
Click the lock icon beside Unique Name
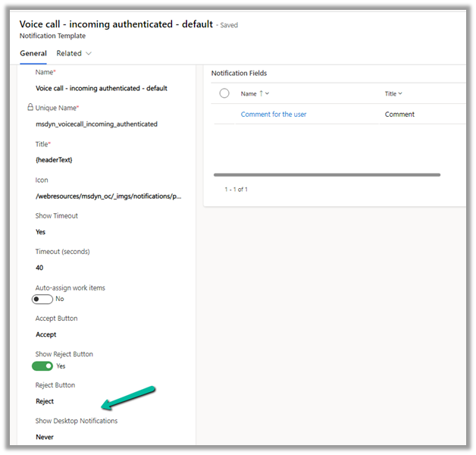(x=29, y=108)
